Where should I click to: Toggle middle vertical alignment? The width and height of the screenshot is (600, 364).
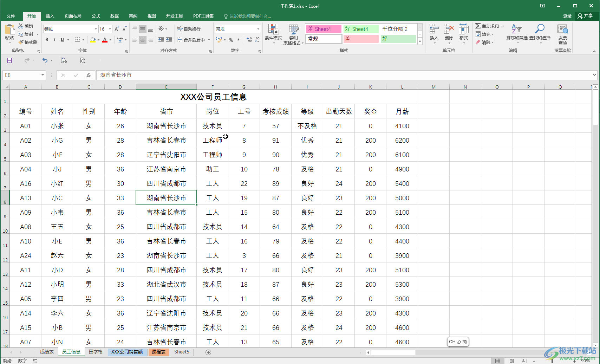point(143,29)
